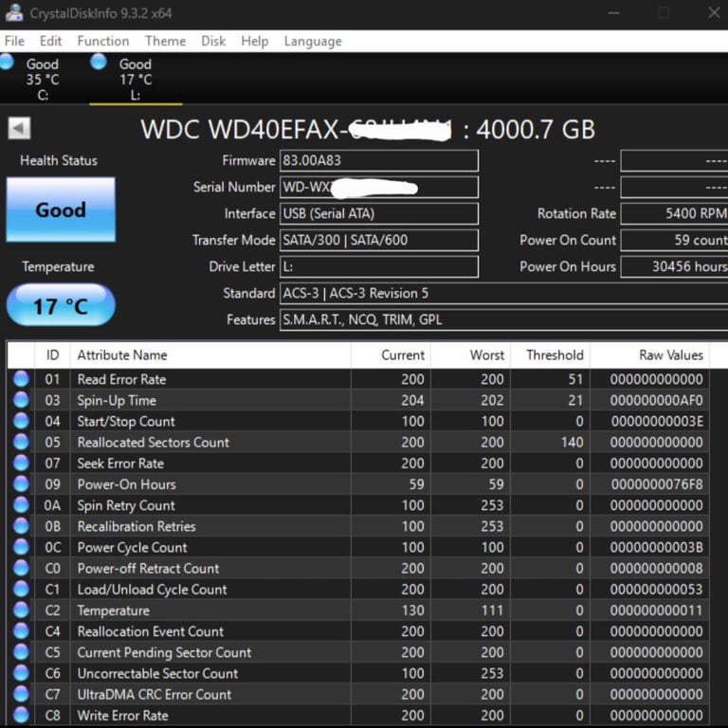Click status orb for Uncorrectable Sector Count

pyautogui.click(x=21, y=673)
